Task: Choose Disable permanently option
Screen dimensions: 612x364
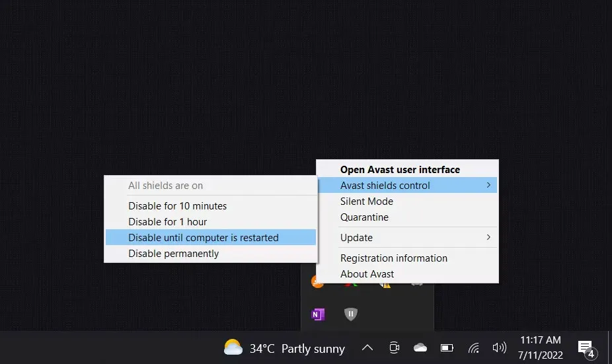Action: point(173,254)
